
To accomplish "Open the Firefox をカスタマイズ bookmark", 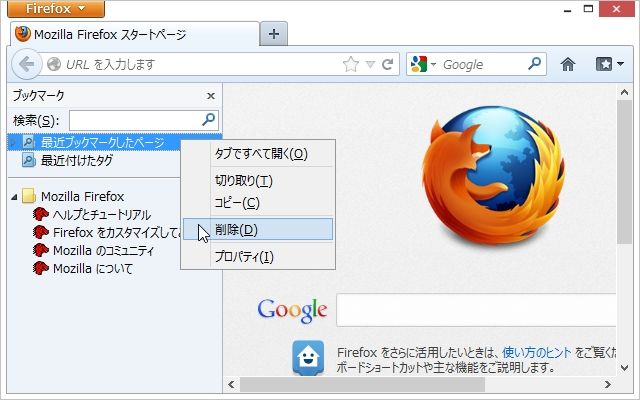I will (x=116, y=233).
